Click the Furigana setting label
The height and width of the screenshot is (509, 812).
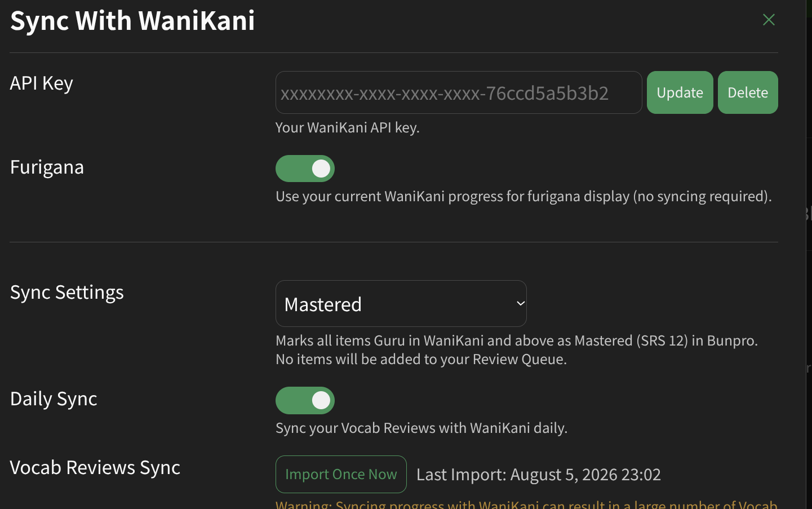pos(47,167)
